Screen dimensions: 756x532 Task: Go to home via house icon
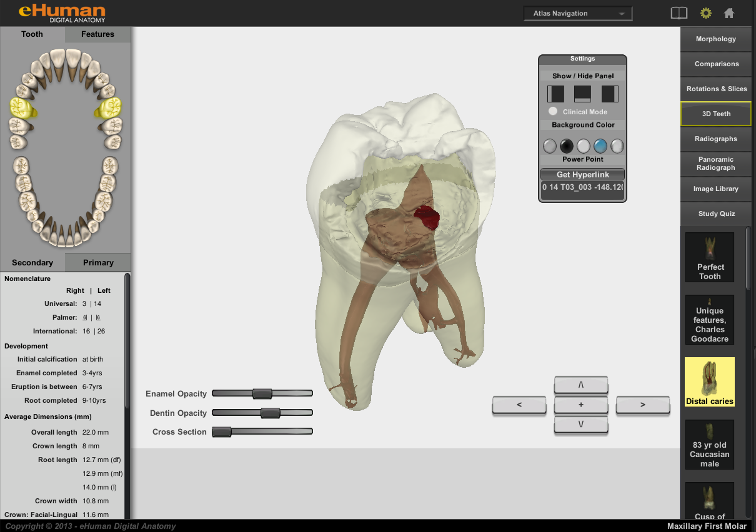[x=729, y=13]
